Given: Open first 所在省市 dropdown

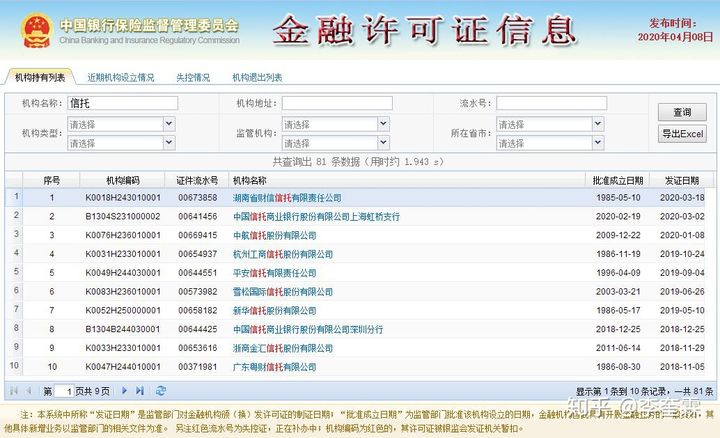Looking at the screenshot, I should click(598, 124).
